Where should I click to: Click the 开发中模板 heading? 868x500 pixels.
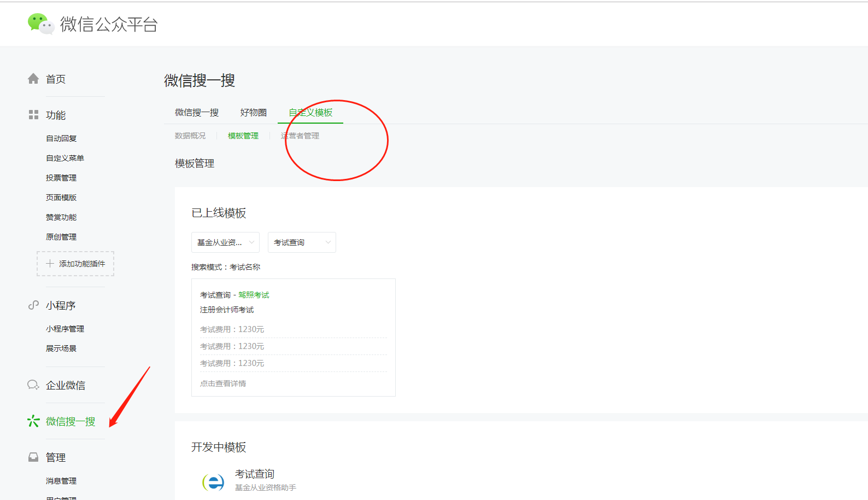click(219, 447)
